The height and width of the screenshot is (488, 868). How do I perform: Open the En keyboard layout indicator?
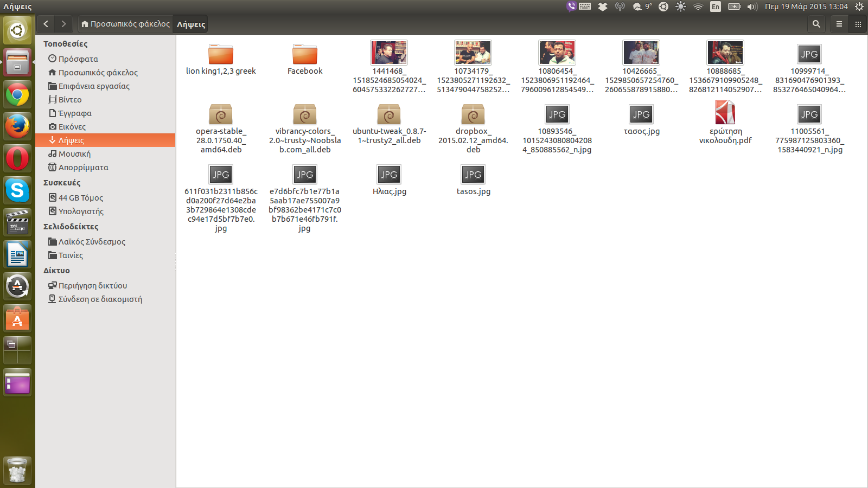click(716, 7)
